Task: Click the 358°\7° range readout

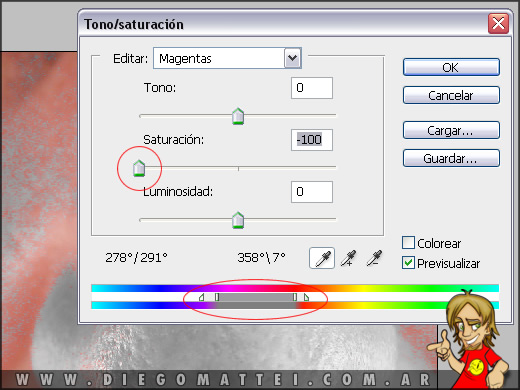Action: [x=261, y=258]
